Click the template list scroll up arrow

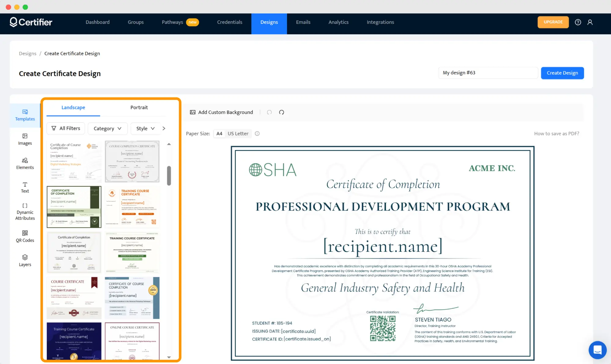tap(169, 144)
